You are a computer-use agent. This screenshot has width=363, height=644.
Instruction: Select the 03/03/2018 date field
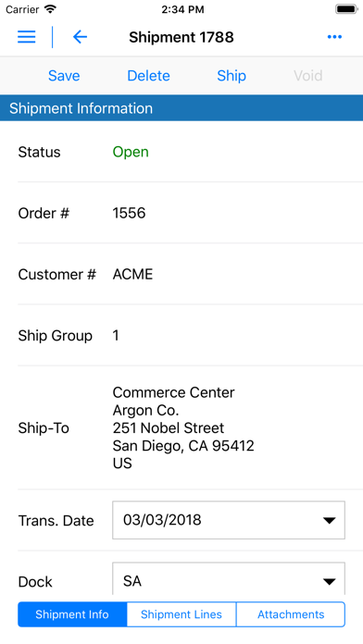229,520
